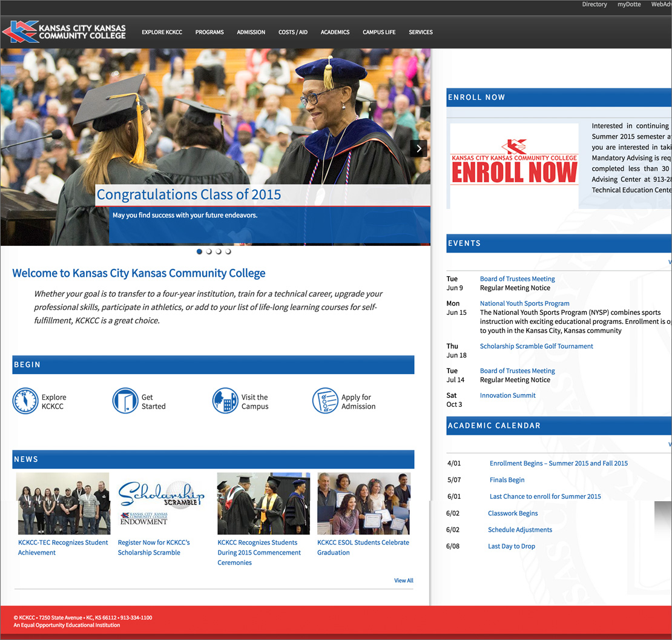Open the Classwork Begins calendar entry

pyautogui.click(x=513, y=513)
